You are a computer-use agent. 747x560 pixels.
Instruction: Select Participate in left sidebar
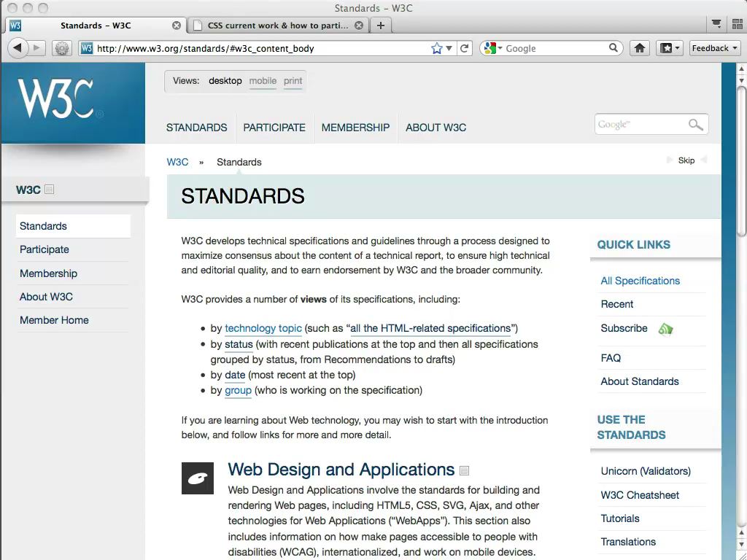[x=73, y=249]
